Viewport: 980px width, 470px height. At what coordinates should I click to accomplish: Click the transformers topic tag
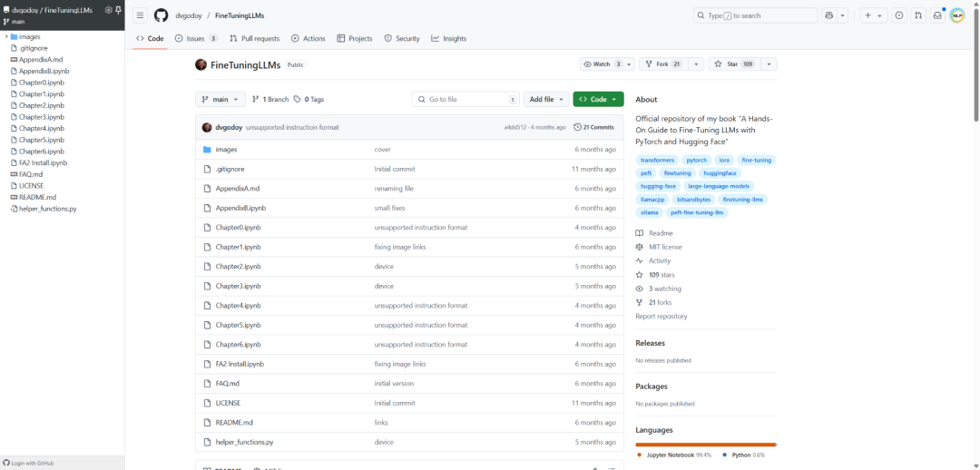tap(657, 160)
